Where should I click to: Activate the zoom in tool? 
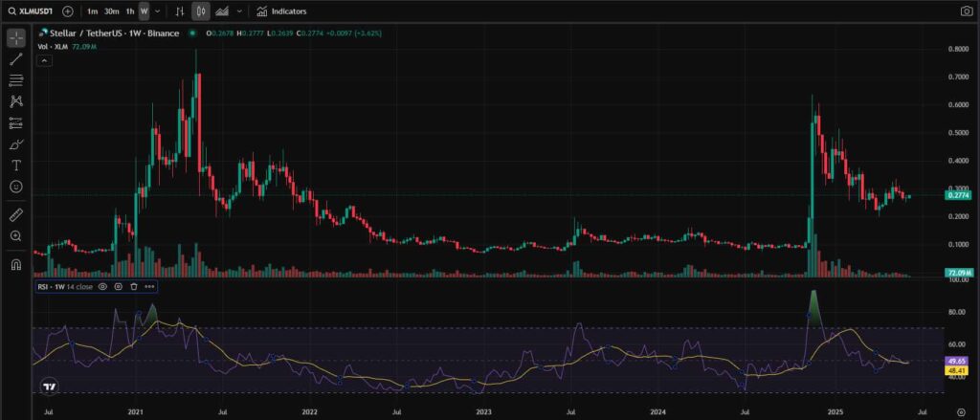pos(16,236)
